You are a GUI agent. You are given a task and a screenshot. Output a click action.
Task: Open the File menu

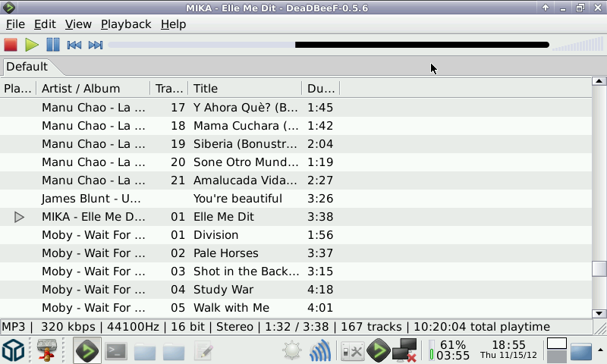pos(15,24)
